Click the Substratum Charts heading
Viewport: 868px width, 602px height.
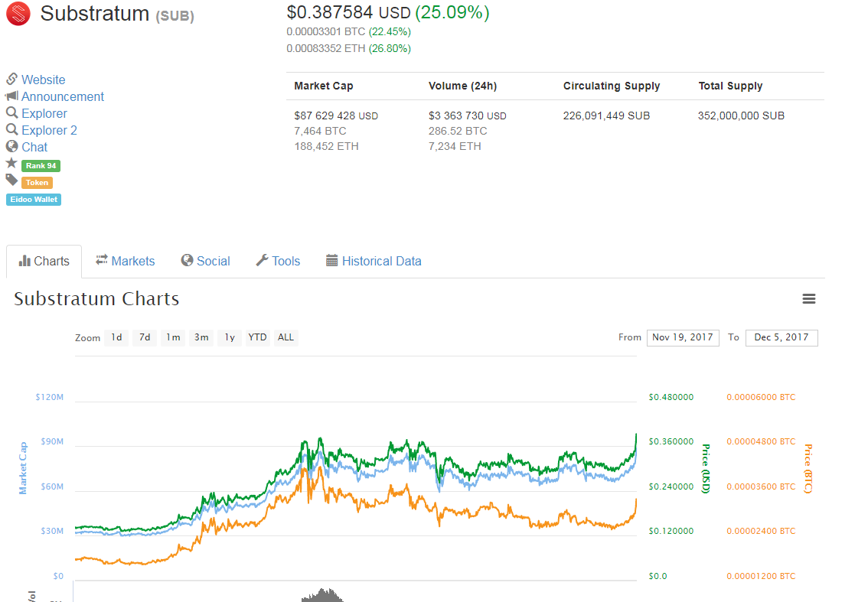96,299
